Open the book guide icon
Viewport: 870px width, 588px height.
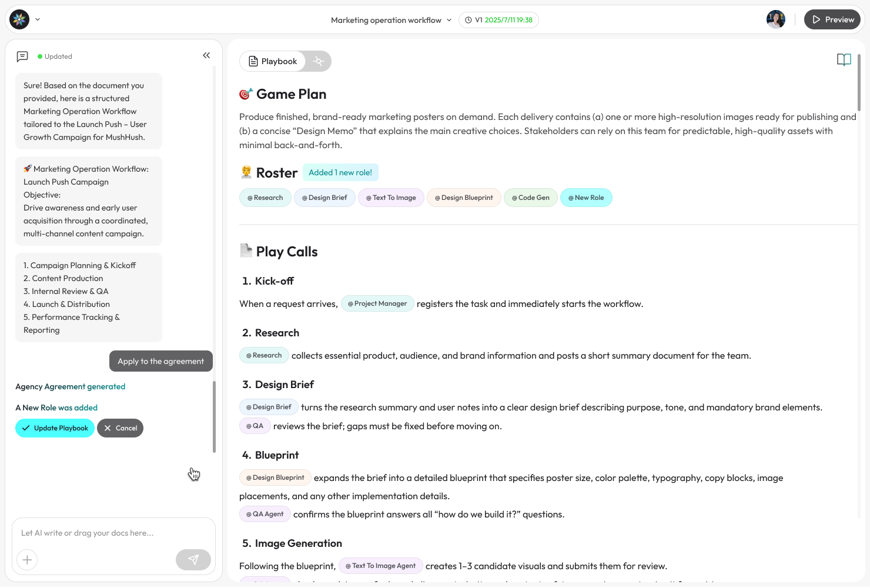pyautogui.click(x=844, y=60)
